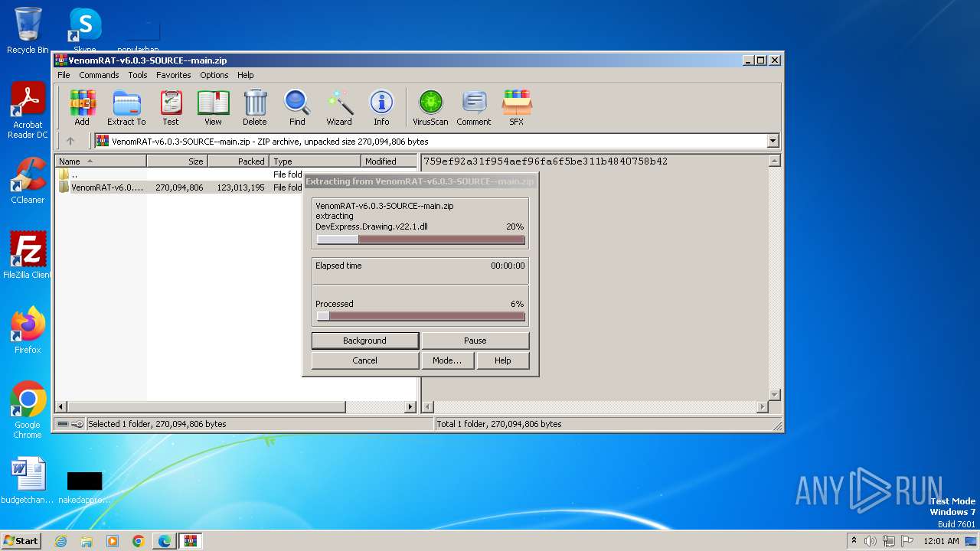Image resolution: width=980 pixels, height=551 pixels.
Task: Launch FileZilla Client desktop icon
Action: [x=28, y=256]
